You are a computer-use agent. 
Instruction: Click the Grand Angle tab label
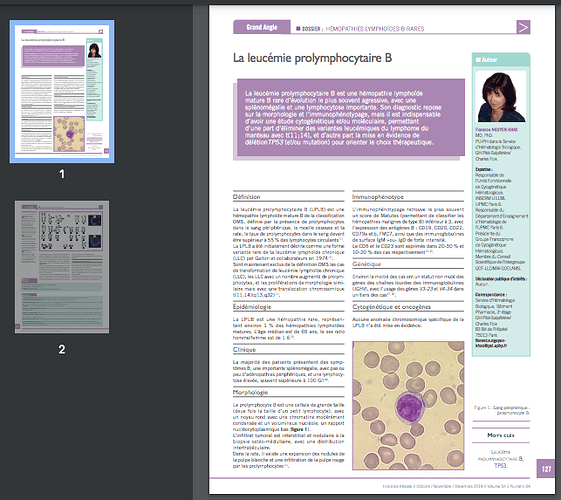click(262, 27)
